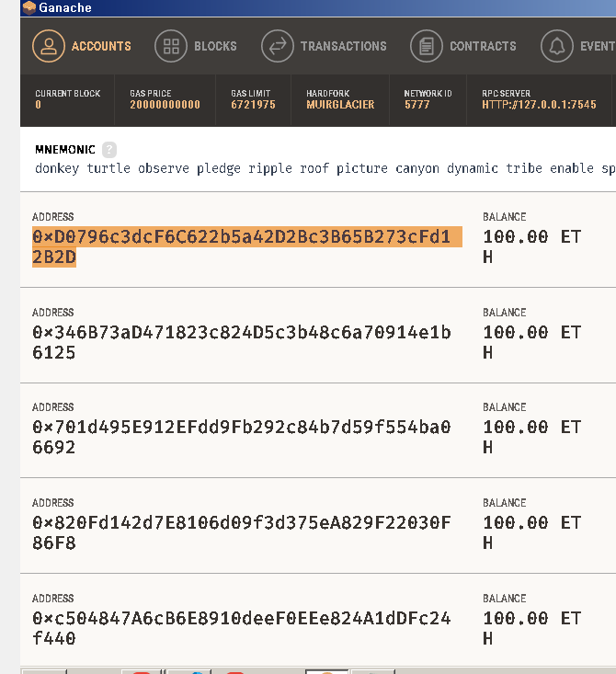
Task: Click the RPC SERVER label
Action: pyautogui.click(x=506, y=93)
